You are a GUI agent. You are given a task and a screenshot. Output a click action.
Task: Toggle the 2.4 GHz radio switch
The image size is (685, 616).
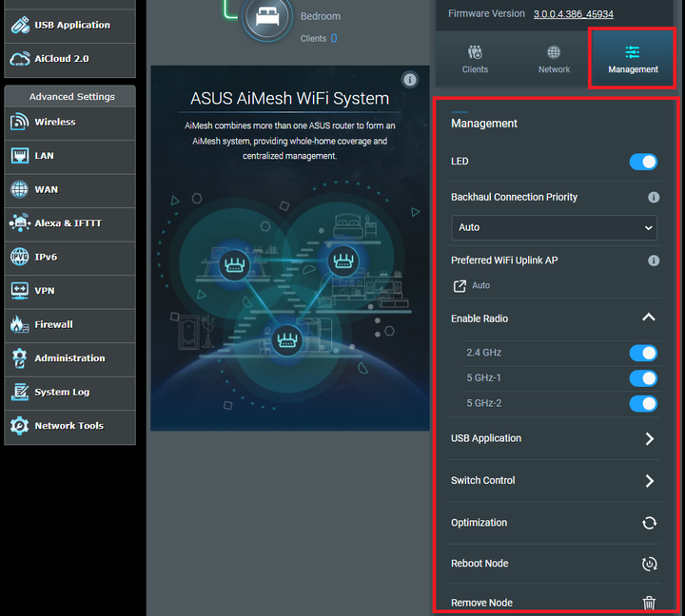tap(643, 353)
